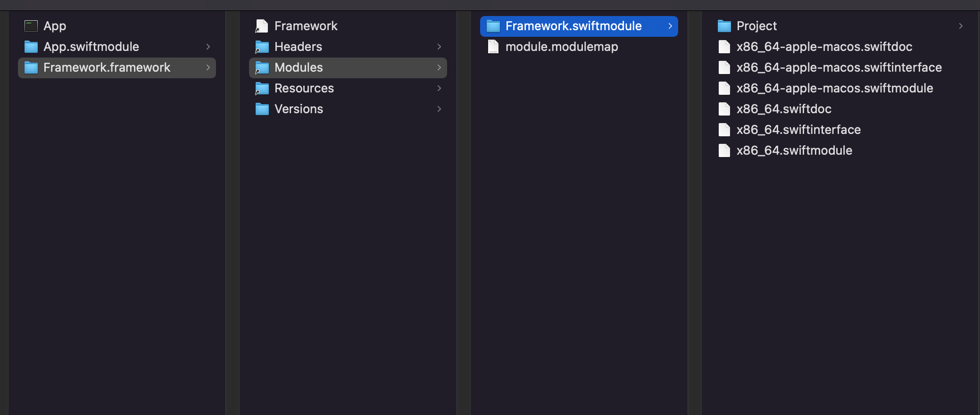Screen dimensions: 980x415
Task: Select the App file name
Action: (55, 26)
